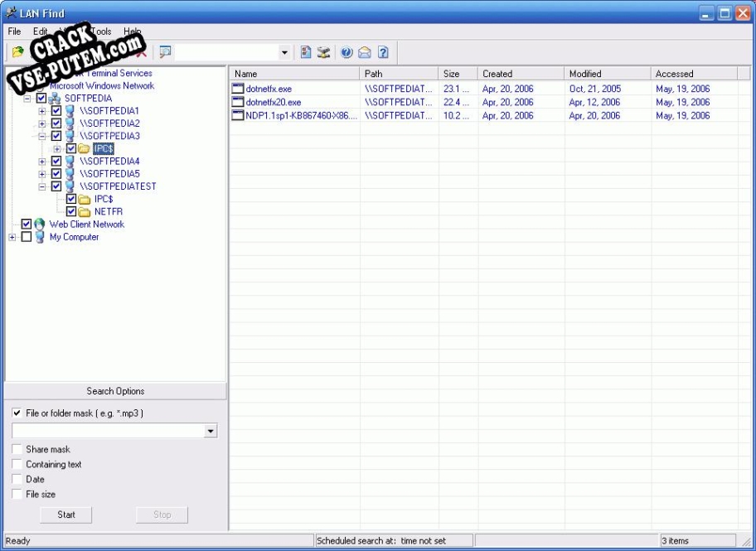Open the Edit menu
The width and height of the screenshot is (756, 551).
click(40, 31)
